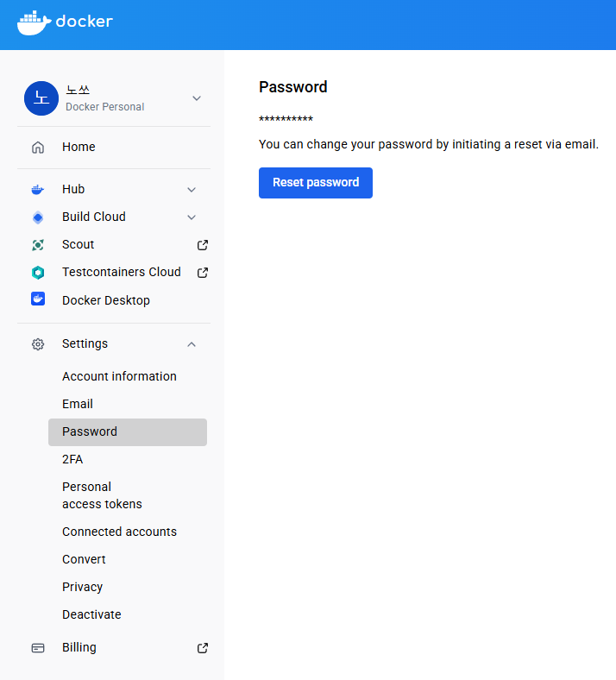Click the Settings label
Screen dimensions: 616x680
(85, 344)
